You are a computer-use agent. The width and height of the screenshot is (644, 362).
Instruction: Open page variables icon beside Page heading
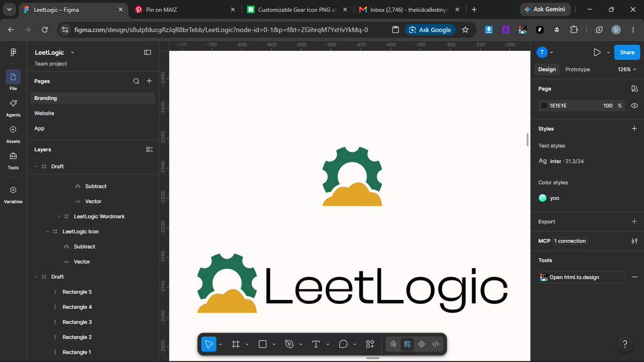[x=634, y=88]
